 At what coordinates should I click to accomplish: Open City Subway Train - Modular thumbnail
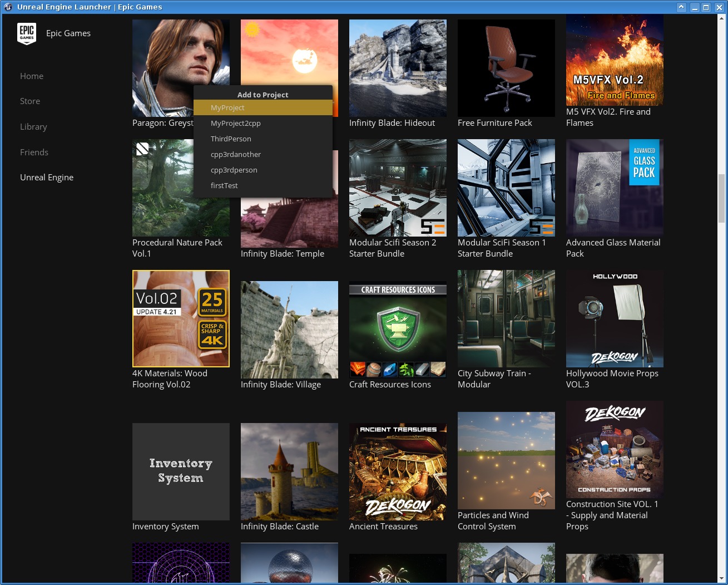[x=506, y=318]
